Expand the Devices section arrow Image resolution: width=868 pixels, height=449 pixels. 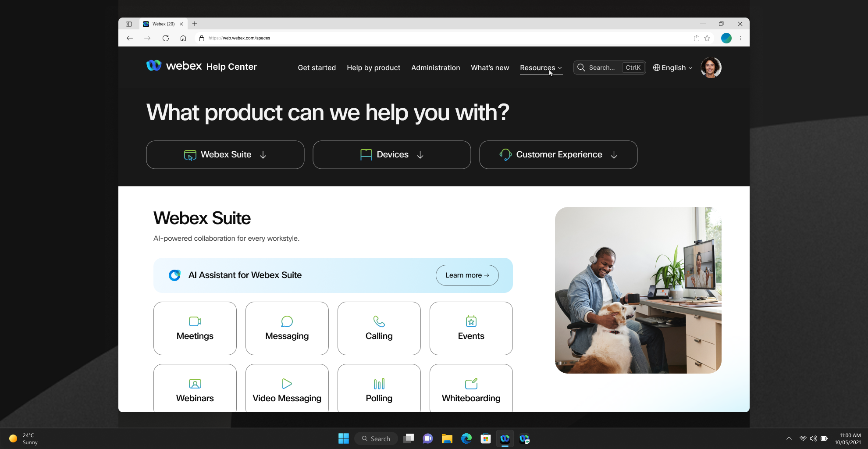(x=420, y=155)
